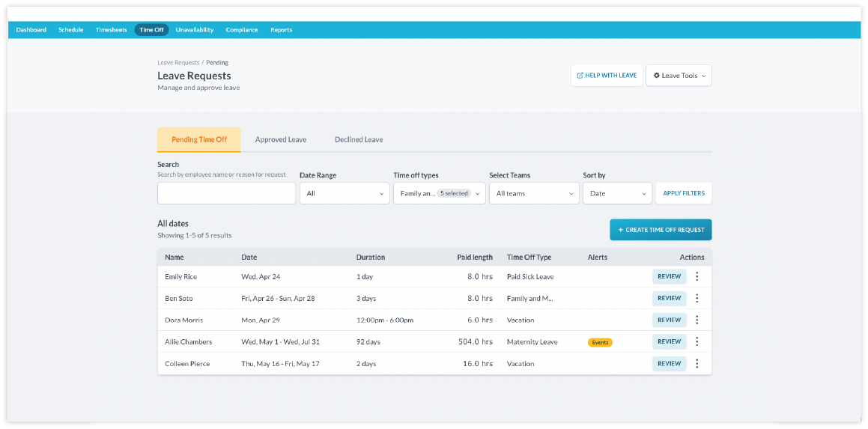This screenshot has height=429, width=868.
Task: Open the Leave Tools gear dropdown
Action: coord(679,76)
